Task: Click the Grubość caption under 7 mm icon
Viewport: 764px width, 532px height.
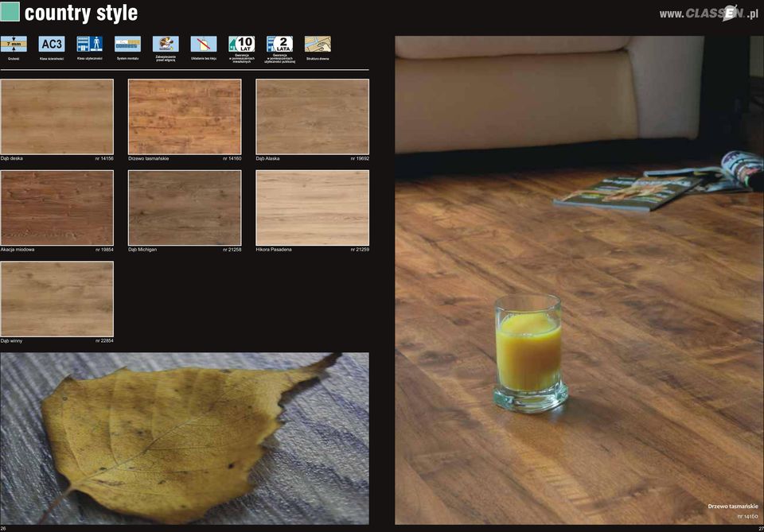Action: [14, 58]
